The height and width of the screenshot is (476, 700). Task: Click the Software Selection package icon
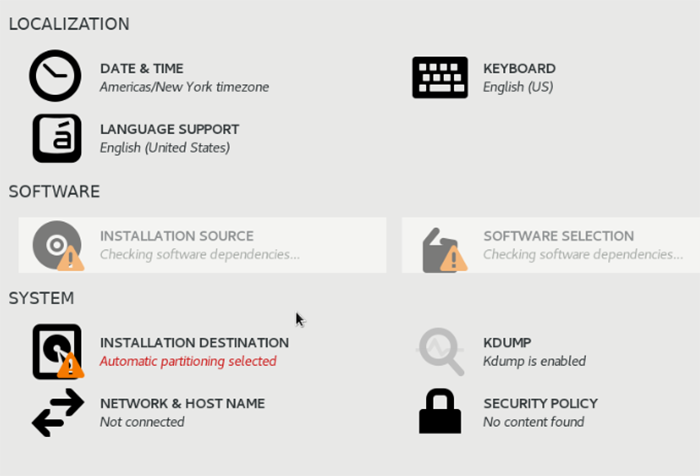444,250
